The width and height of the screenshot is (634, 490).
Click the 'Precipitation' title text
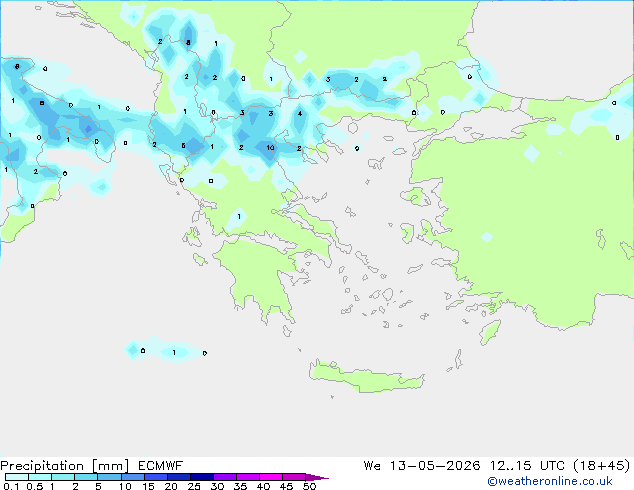pyautogui.click(x=42, y=466)
